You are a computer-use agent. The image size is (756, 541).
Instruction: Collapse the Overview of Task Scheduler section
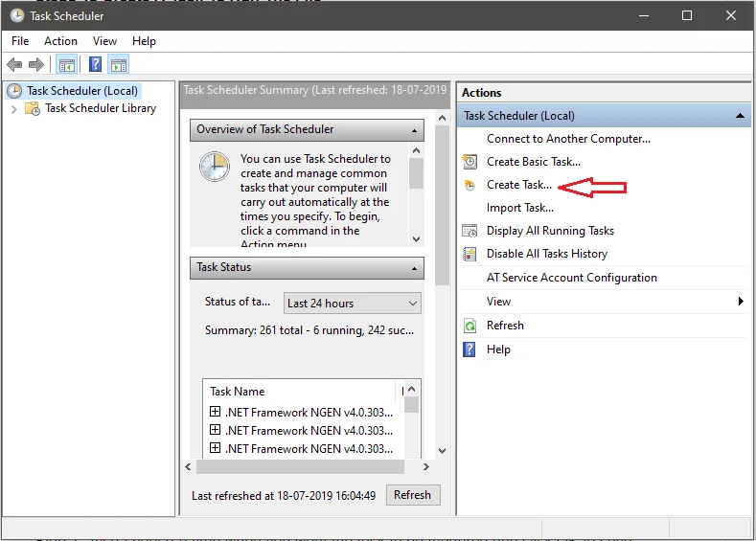click(x=415, y=130)
